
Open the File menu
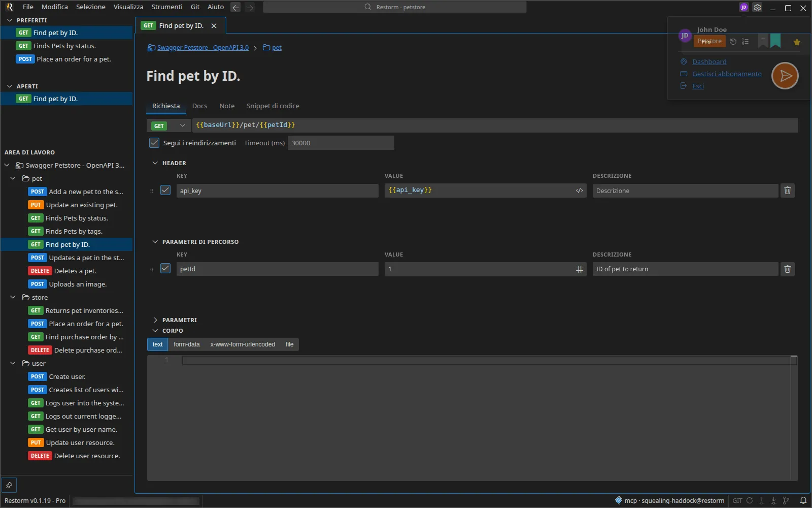(28, 7)
